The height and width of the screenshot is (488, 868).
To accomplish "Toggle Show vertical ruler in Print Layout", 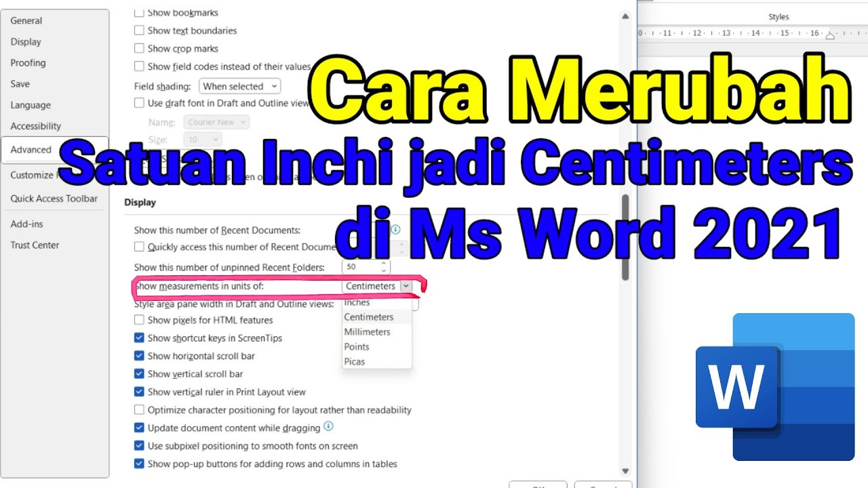I will pos(139,392).
